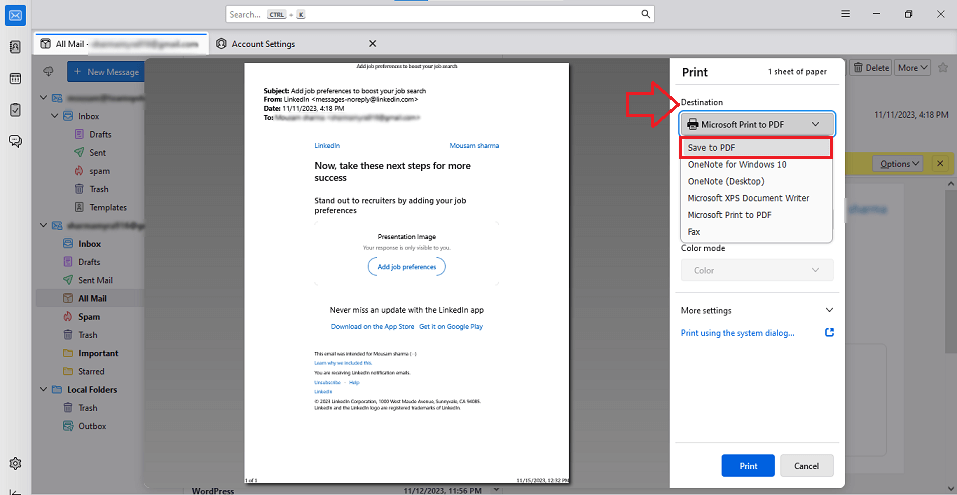The image size is (957, 495).
Task: Click the Get Messages cloud icon
Action: click(49, 72)
